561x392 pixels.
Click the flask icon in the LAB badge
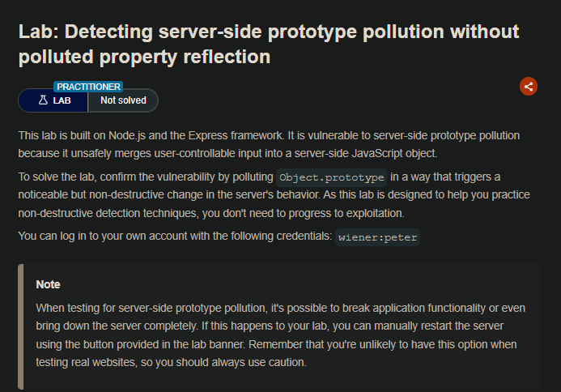[44, 100]
